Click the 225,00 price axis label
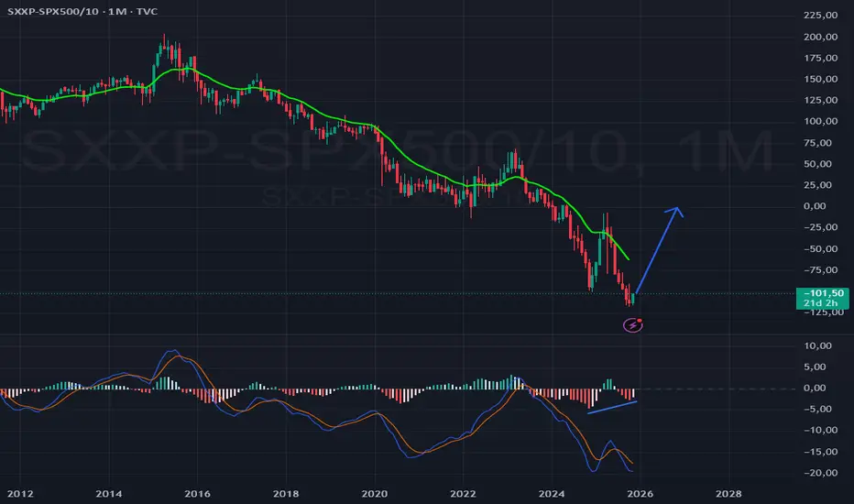This screenshot has width=854, height=504. [820, 16]
